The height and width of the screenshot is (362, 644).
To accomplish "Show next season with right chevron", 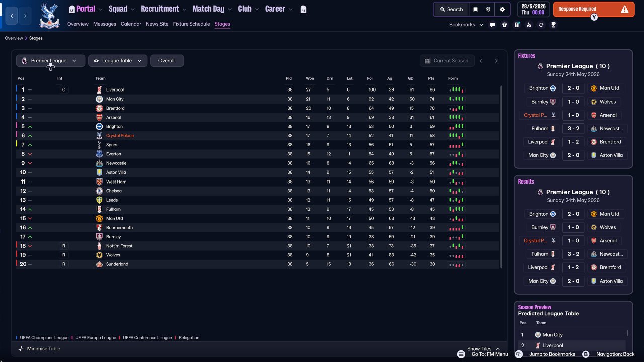I will (496, 61).
